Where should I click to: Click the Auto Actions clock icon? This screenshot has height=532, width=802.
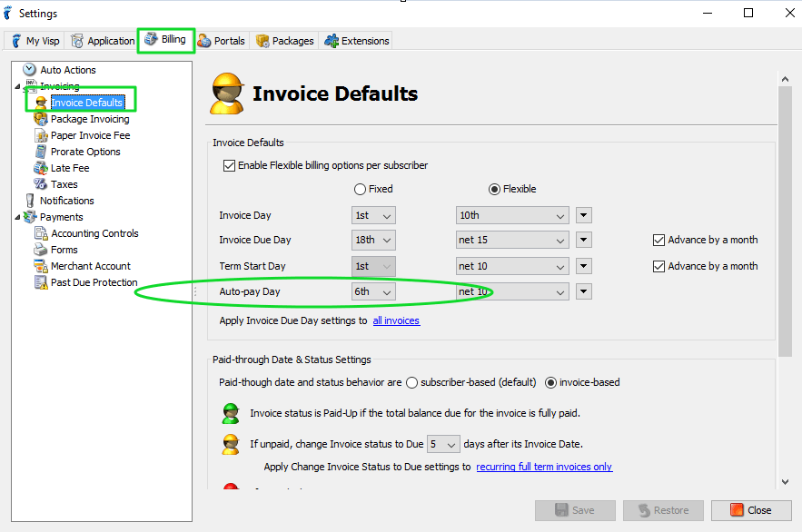pyautogui.click(x=30, y=70)
